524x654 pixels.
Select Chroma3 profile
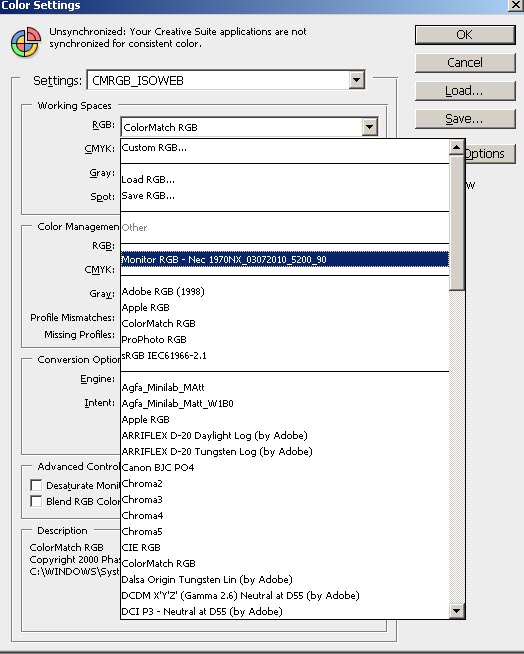(285, 499)
